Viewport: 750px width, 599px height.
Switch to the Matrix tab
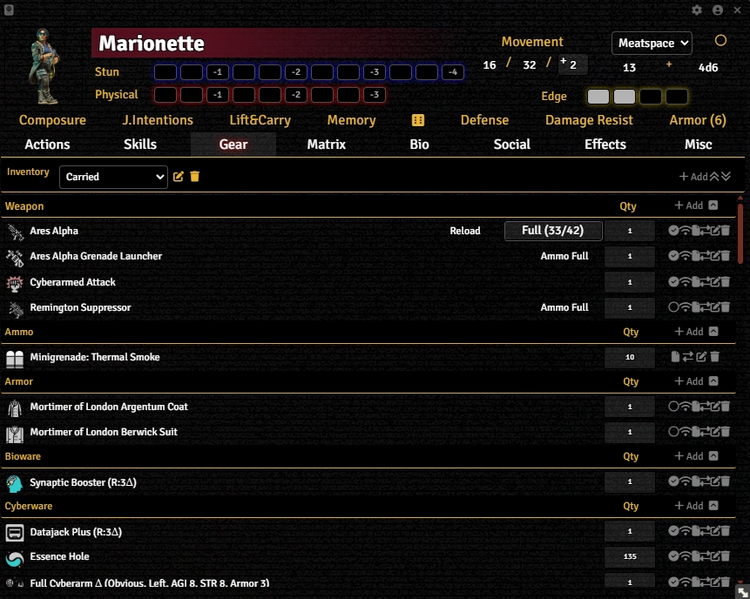point(326,144)
